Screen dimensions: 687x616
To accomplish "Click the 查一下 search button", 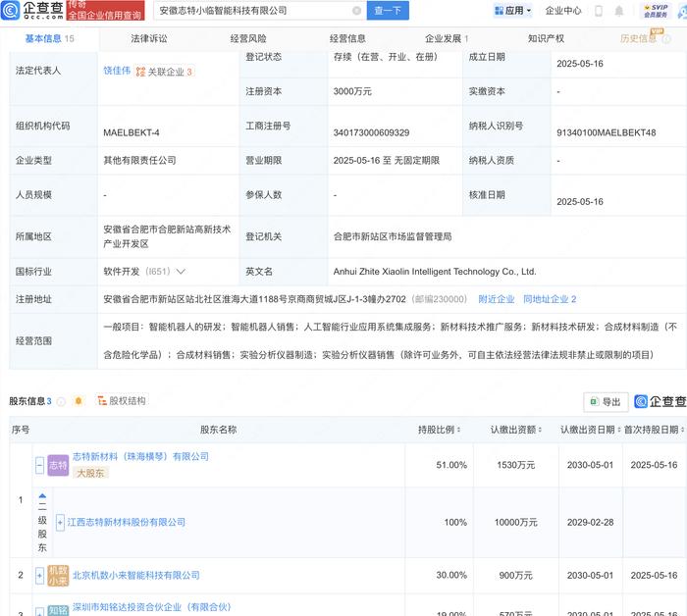I will (388, 11).
